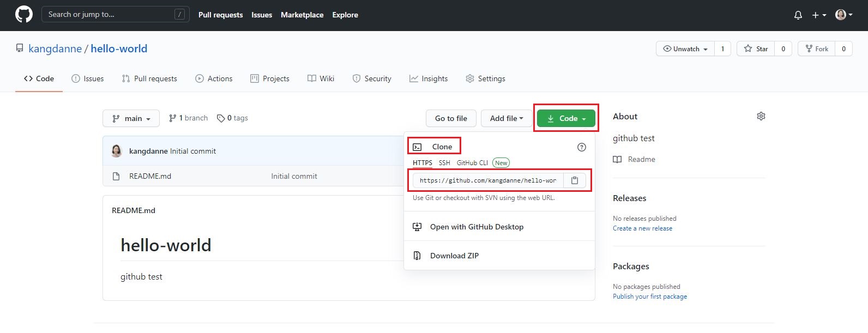Select the GitHub CLI clone option
This screenshot has height=333, width=868.
(472, 163)
